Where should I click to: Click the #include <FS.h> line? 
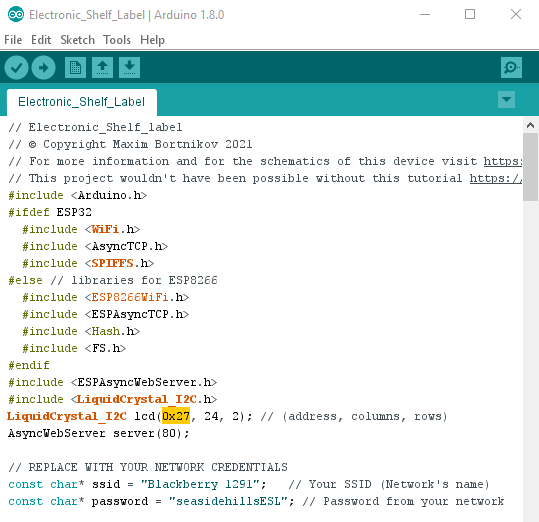pos(74,348)
